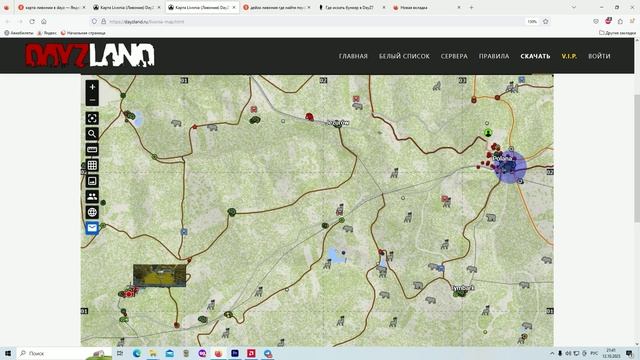Click the image layer map tool

coord(92,181)
